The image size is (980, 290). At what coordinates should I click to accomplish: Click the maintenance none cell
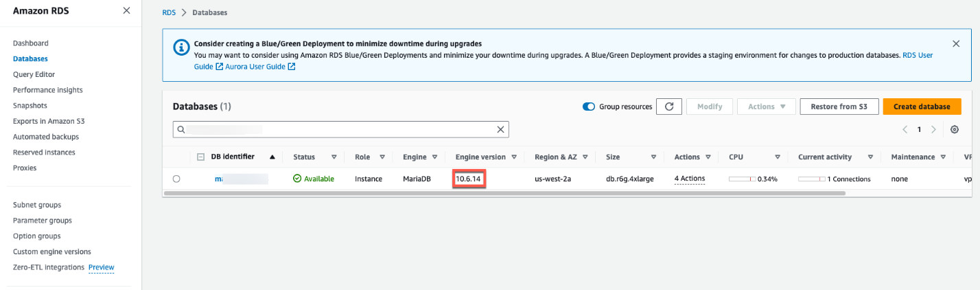point(899,179)
